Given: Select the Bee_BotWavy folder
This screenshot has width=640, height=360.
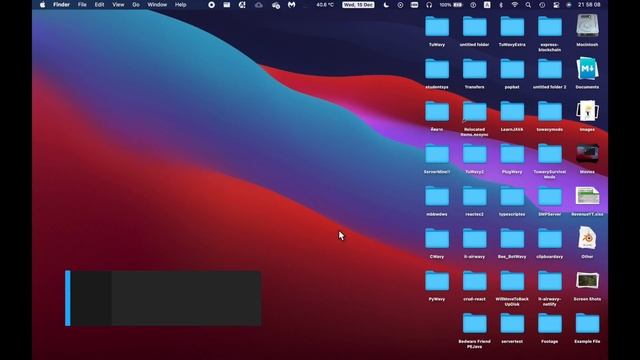Looking at the screenshot, I should tap(512, 239).
